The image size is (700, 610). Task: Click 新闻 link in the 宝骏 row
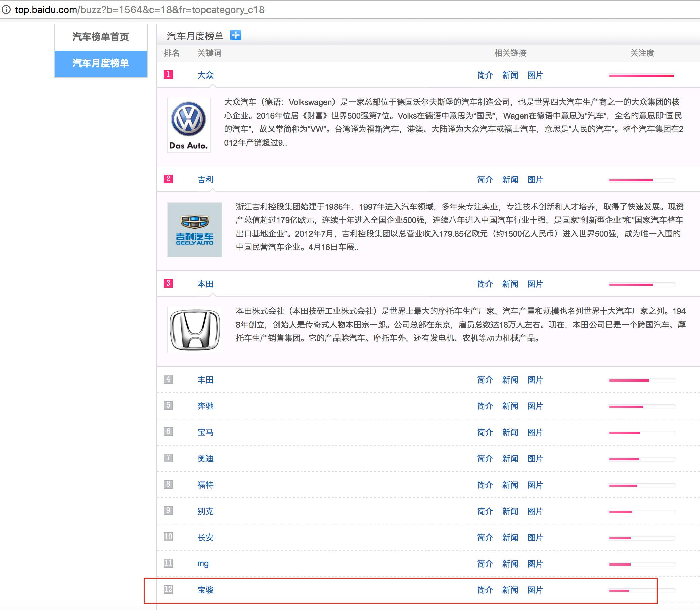(x=510, y=590)
